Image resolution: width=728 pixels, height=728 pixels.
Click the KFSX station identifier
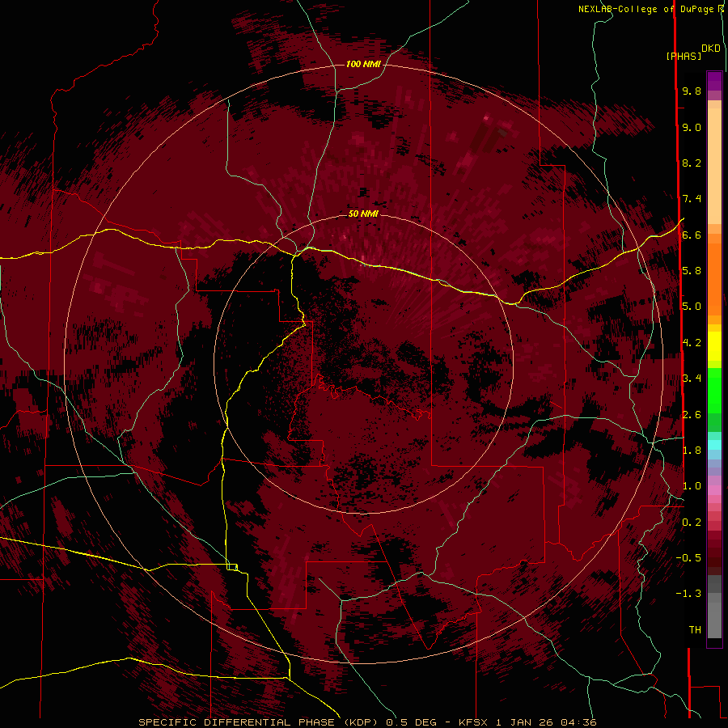point(472,722)
